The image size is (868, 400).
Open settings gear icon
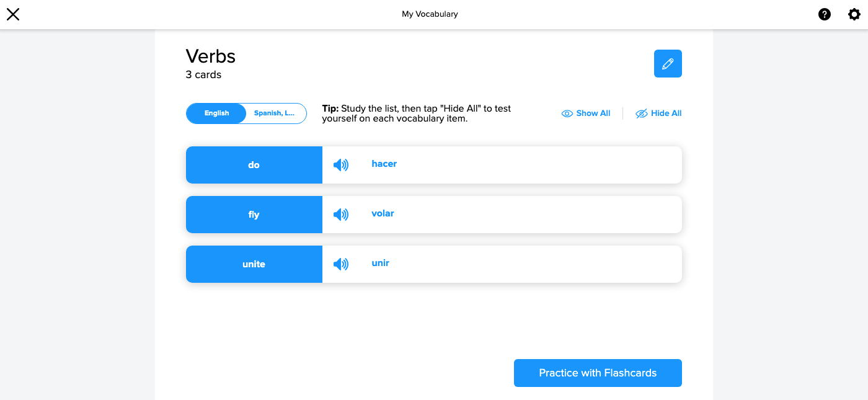[x=854, y=14]
